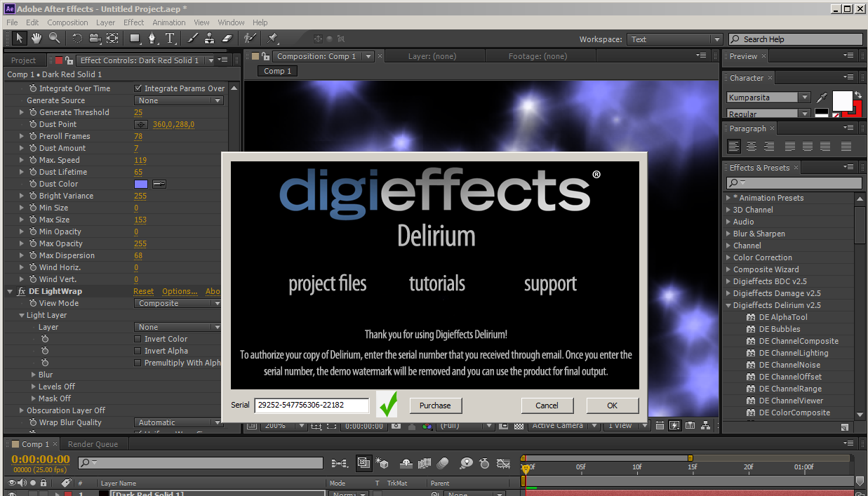868x496 pixels.
Task: Select the Clone Stamp tool
Action: pos(209,39)
